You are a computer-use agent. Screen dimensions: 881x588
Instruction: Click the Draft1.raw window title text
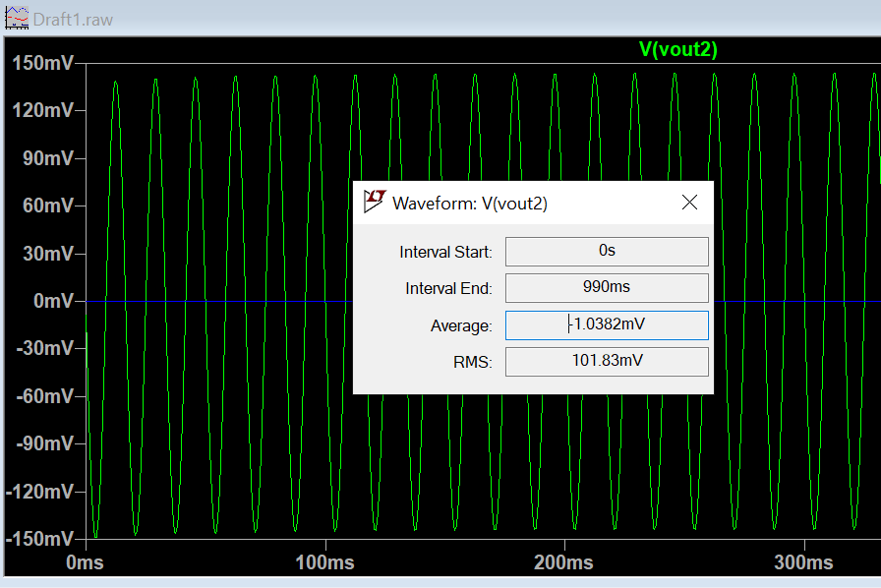[73, 20]
